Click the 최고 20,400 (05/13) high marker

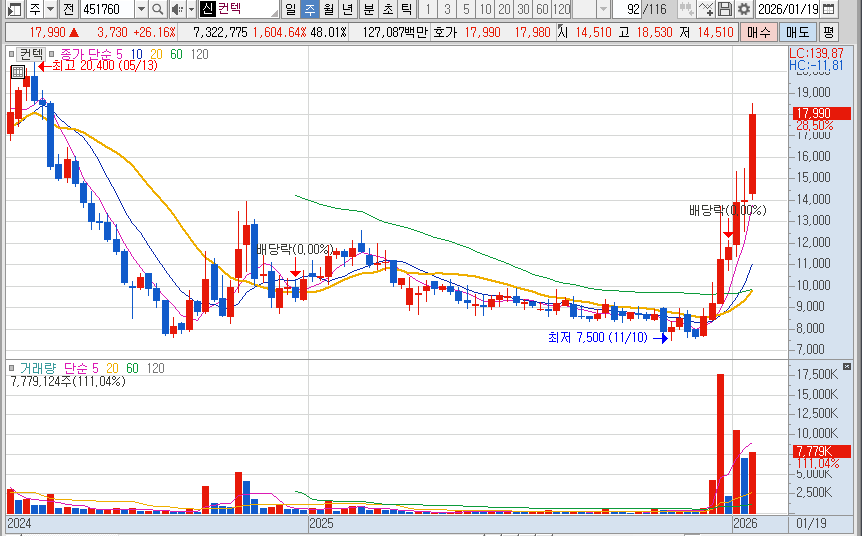coord(98,65)
